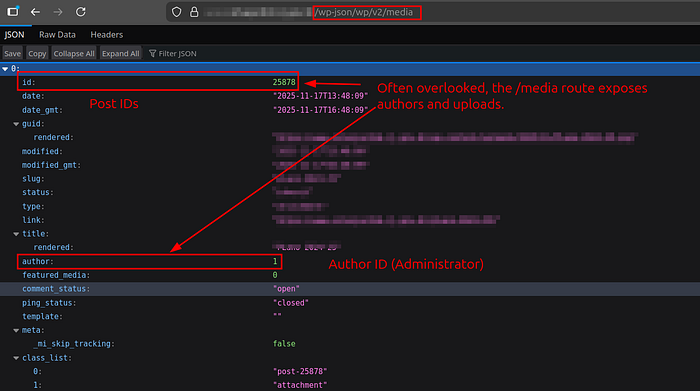Select the author key
Image resolution: width=700 pixels, height=391 pixels.
38,262
